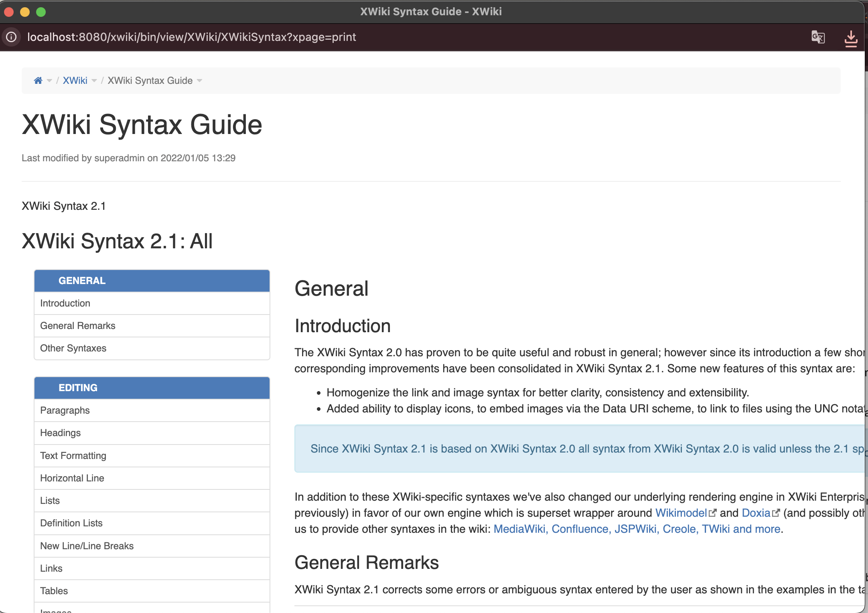868x613 pixels.
Task: Open the Introduction sidebar item
Action: (65, 303)
